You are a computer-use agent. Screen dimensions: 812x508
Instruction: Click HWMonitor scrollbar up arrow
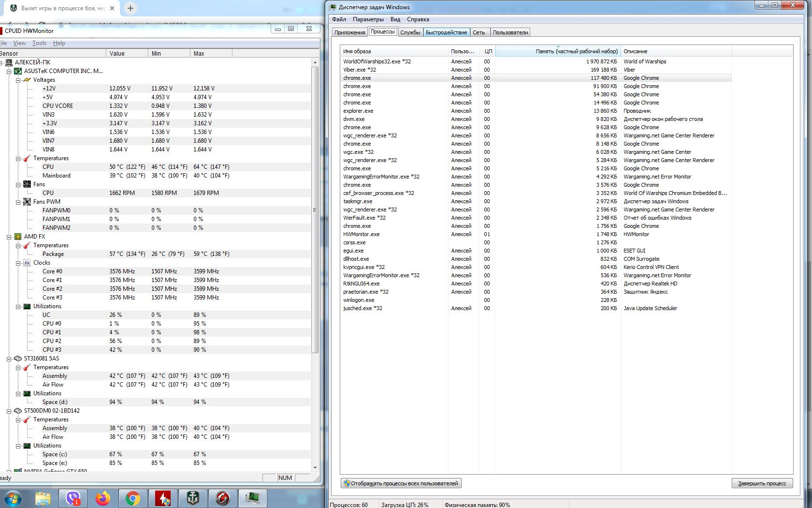[315, 62]
